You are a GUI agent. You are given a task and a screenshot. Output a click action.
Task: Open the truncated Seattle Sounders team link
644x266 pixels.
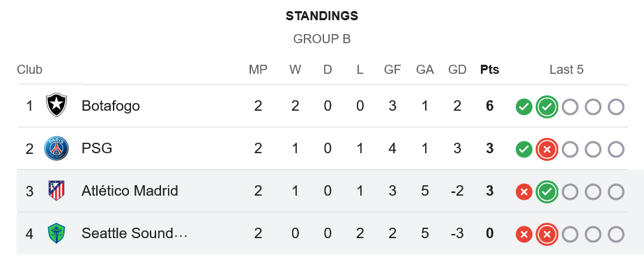point(135,233)
